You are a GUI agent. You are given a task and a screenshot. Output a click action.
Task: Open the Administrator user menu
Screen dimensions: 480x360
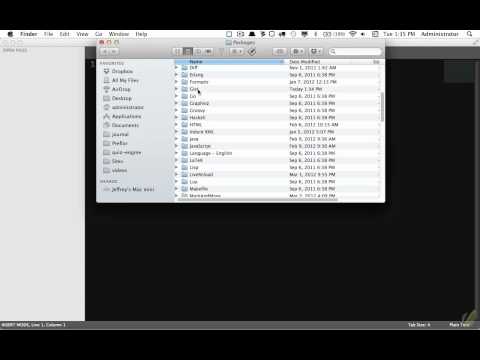tap(440, 34)
